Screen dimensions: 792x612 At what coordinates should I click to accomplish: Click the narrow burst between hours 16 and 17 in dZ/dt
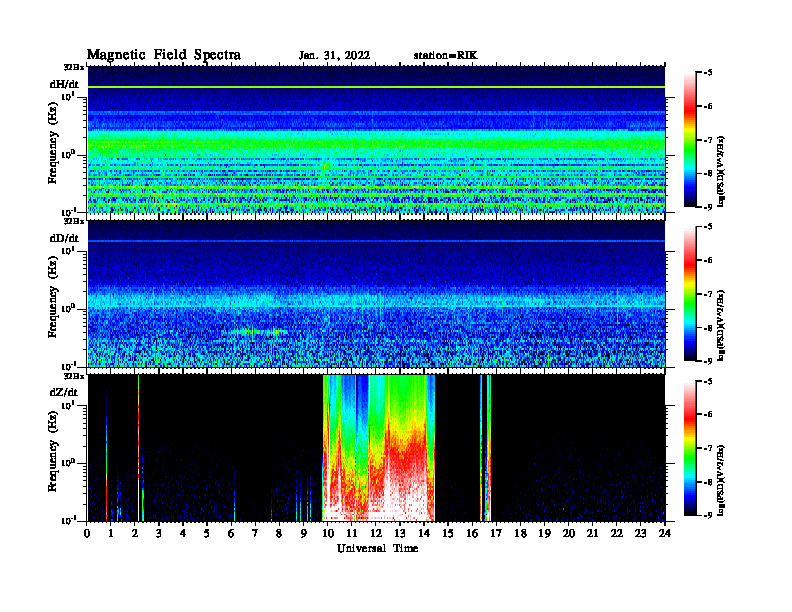(x=485, y=448)
